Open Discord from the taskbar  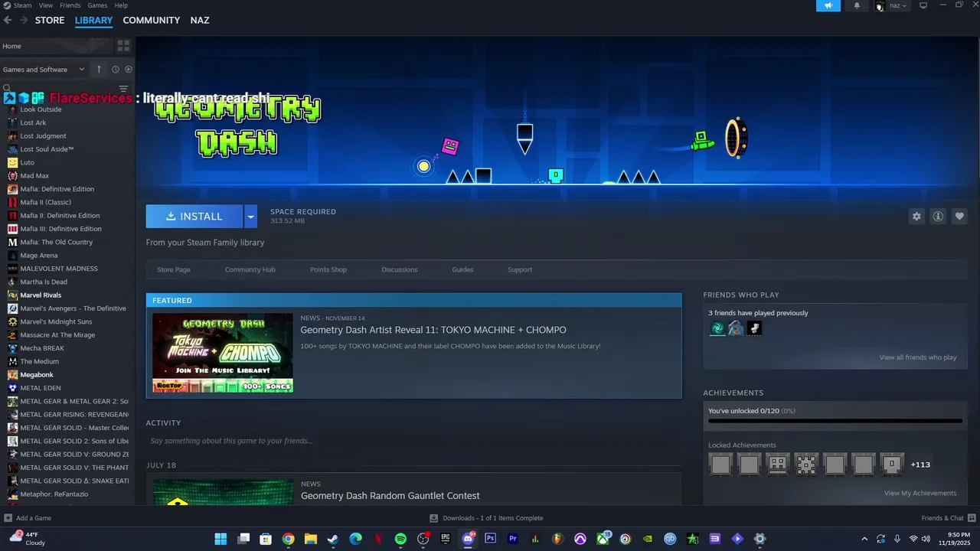(468, 539)
